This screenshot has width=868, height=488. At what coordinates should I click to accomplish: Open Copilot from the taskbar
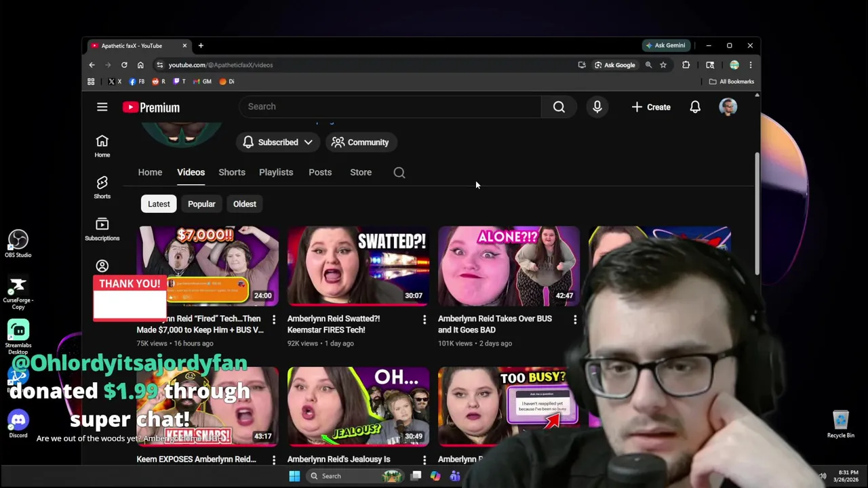[435, 476]
